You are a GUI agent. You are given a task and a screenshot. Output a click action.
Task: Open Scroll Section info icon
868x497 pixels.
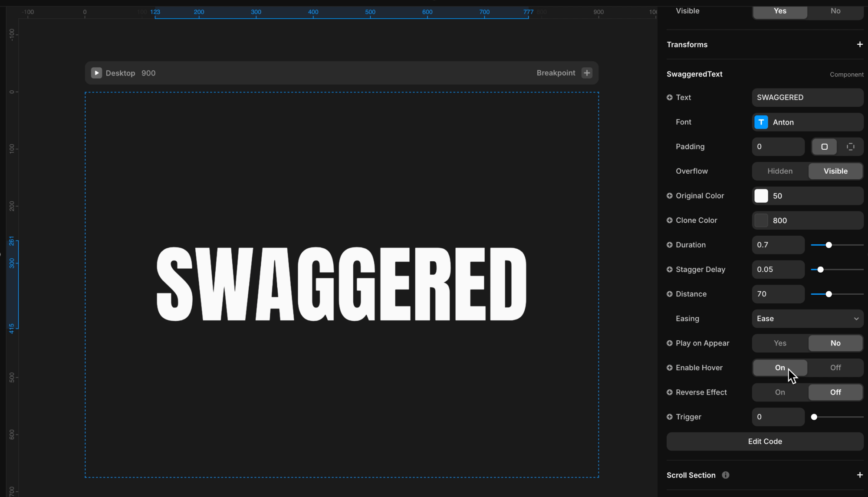725,475
